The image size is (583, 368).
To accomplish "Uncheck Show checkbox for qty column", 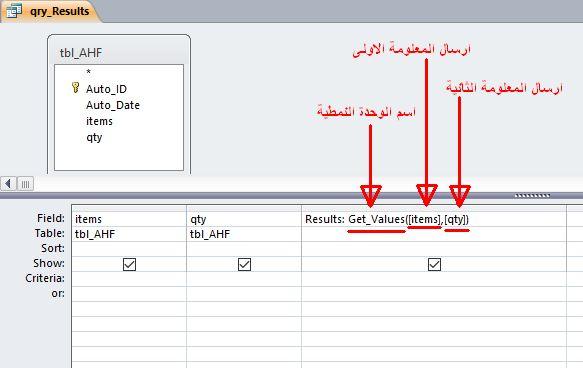I will pos(244,264).
